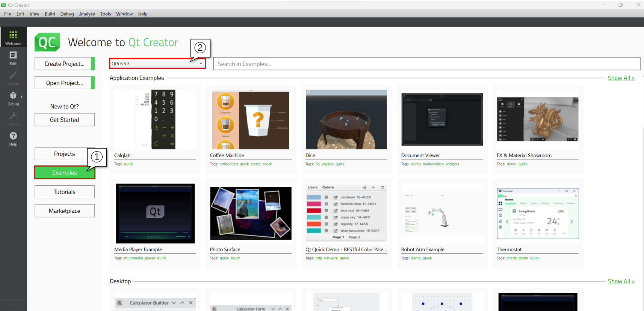
Task: Open the Analyze menu
Action: coord(87,14)
